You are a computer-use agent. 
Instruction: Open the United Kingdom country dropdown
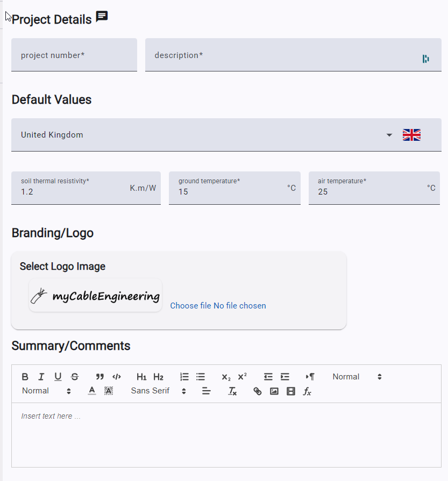(226, 135)
